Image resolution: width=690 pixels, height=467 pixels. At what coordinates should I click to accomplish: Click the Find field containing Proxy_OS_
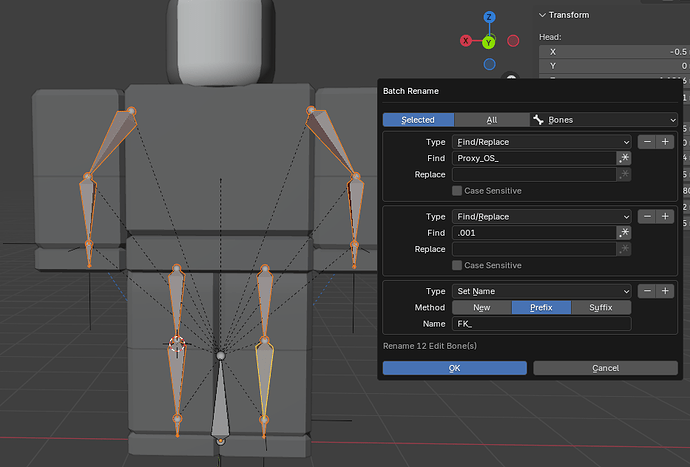[534, 158]
